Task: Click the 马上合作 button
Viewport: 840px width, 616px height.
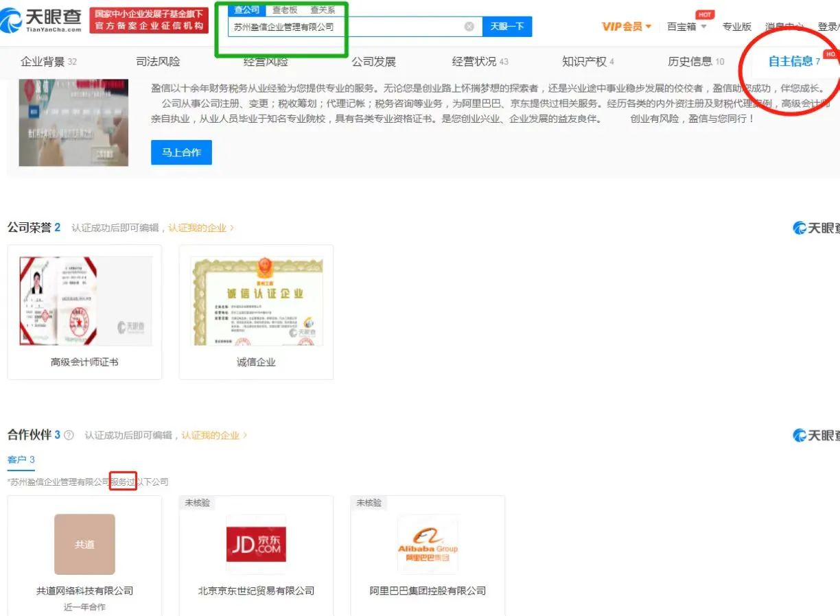Action: (x=181, y=152)
